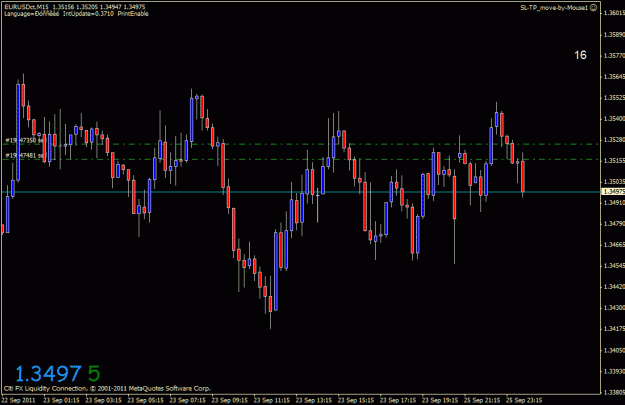Click the 1.35155 price scale value

point(614,161)
